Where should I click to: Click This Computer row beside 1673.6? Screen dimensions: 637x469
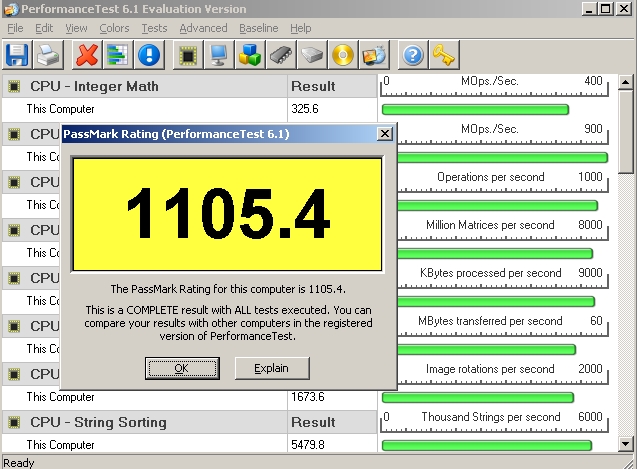(x=61, y=397)
